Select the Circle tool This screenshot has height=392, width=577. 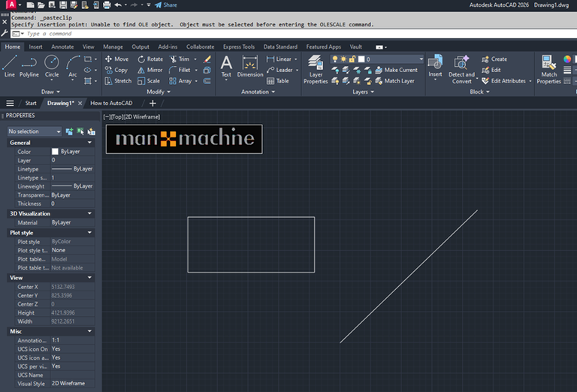[52, 66]
